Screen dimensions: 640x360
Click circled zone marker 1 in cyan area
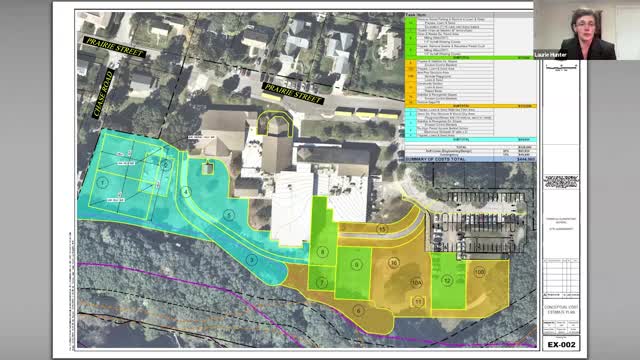tap(102, 182)
